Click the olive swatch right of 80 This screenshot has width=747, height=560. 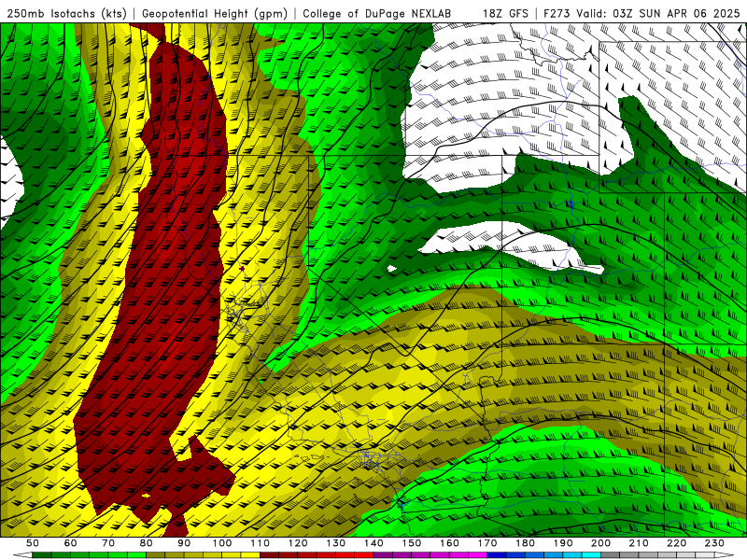click(155, 555)
